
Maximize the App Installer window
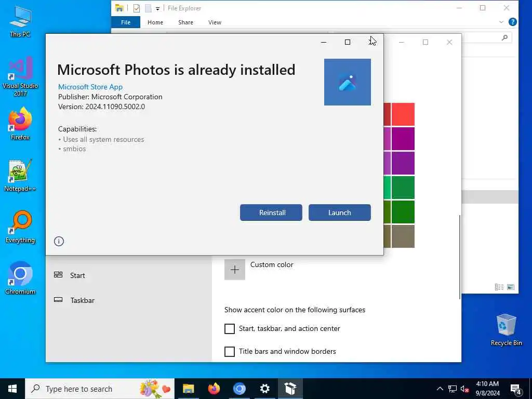348,42
